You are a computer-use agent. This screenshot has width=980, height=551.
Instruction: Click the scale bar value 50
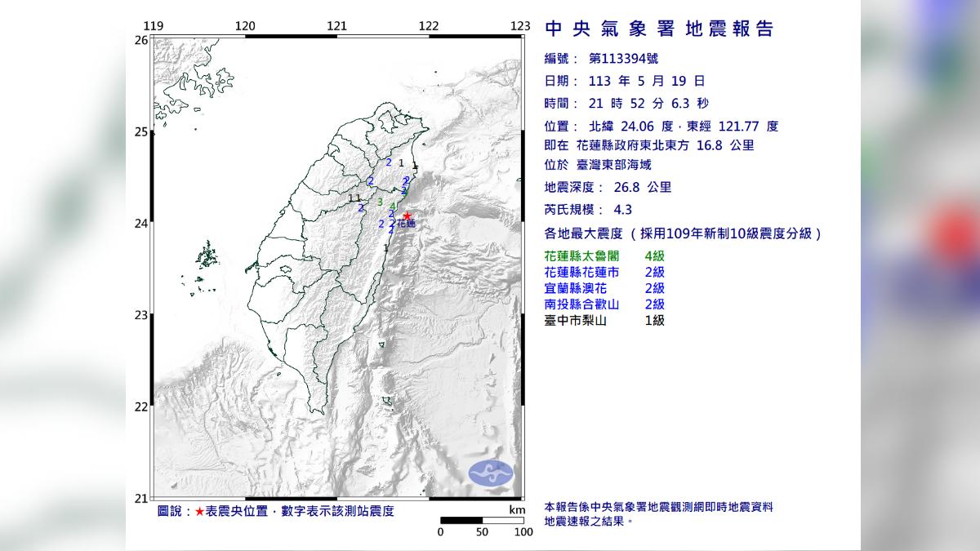[x=482, y=533]
